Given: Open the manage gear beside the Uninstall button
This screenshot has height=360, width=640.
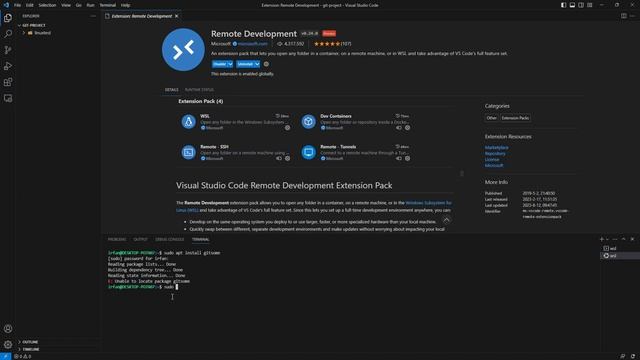Looking at the screenshot, I should (x=266, y=64).
